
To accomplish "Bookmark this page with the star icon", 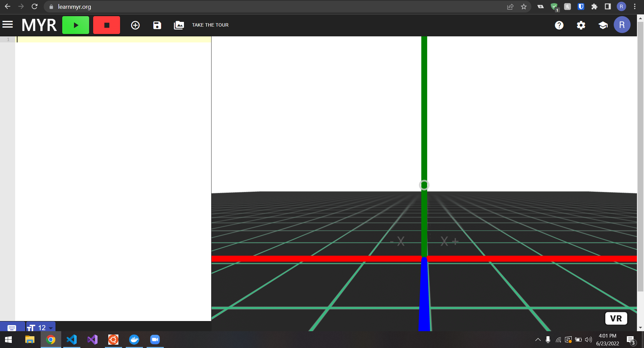I will (x=524, y=7).
